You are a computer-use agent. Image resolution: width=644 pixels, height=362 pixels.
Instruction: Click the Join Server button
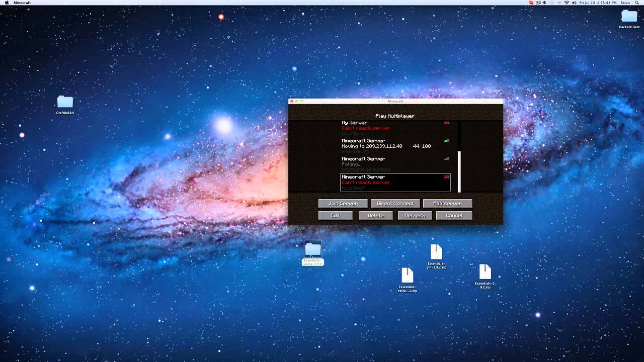(x=343, y=204)
